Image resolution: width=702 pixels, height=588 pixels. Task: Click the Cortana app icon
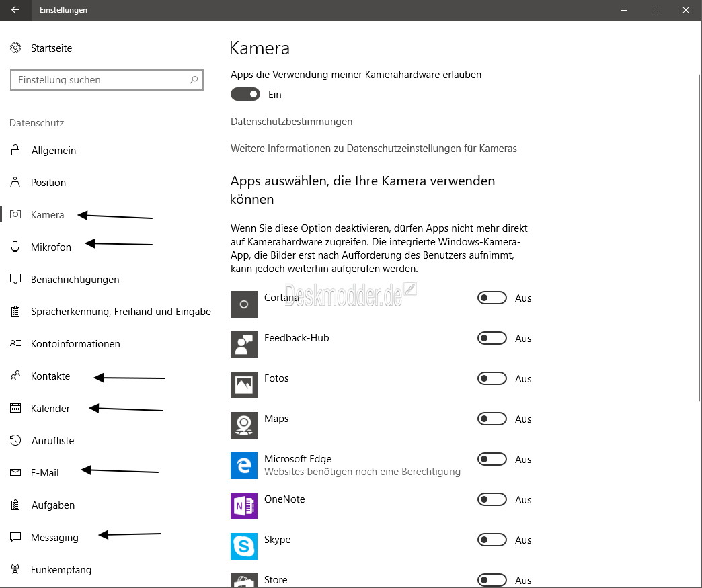(244, 304)
